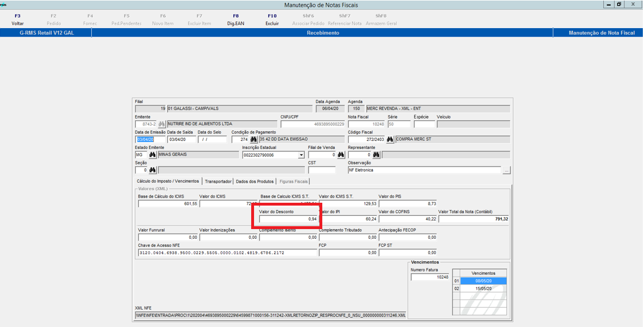Expand the Inscrição Estadual dropdown
This screenshot has height=327, width=644.
(x=301, y=155)
